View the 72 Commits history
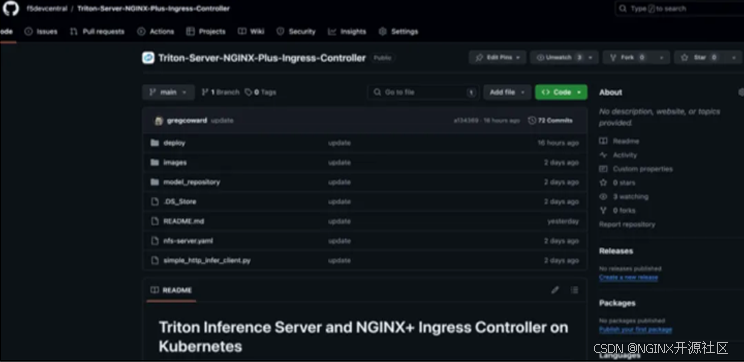 pyautogui.click(x=550, y=121)
